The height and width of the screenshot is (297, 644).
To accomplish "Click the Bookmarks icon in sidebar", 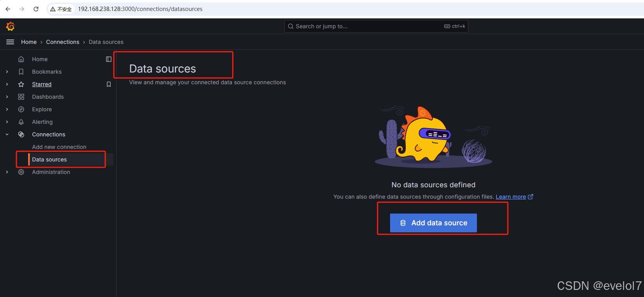I will pos(21,72).
